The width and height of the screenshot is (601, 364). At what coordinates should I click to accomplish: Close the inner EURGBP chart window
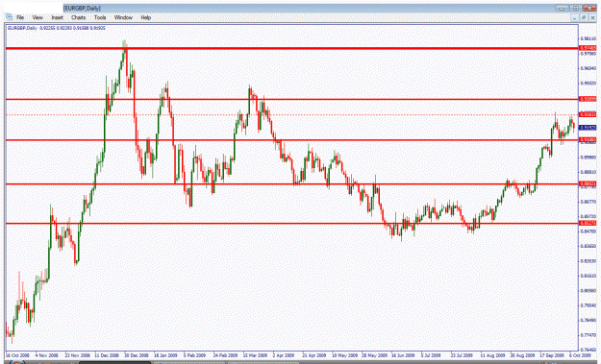[592, 18]
